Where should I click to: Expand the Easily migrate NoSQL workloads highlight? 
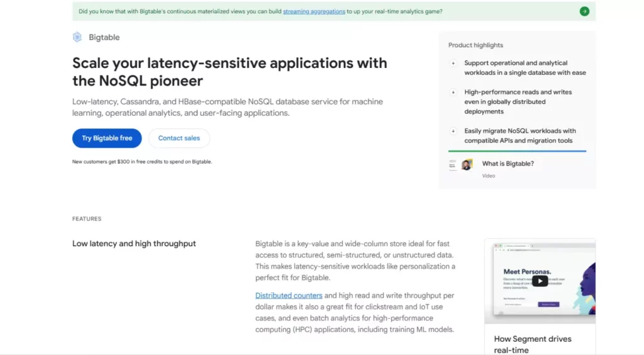(x=453, y=131)
